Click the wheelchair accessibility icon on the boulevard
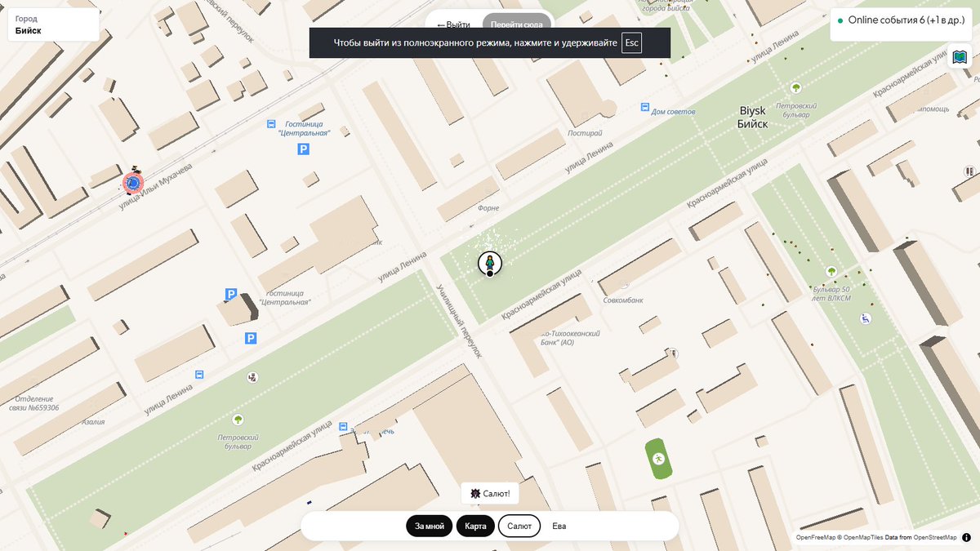This screenshot has height=551, width=980. (866, 318)
